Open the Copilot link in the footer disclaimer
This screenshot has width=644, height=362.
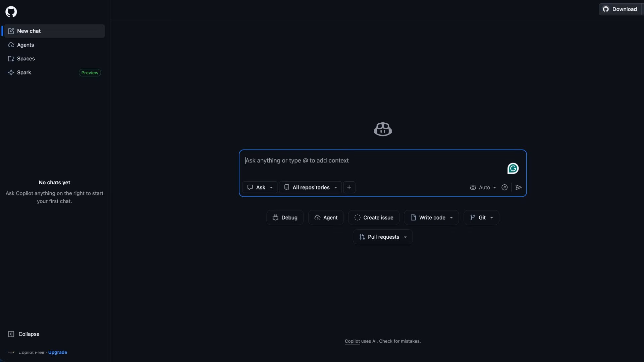point(352,341)
